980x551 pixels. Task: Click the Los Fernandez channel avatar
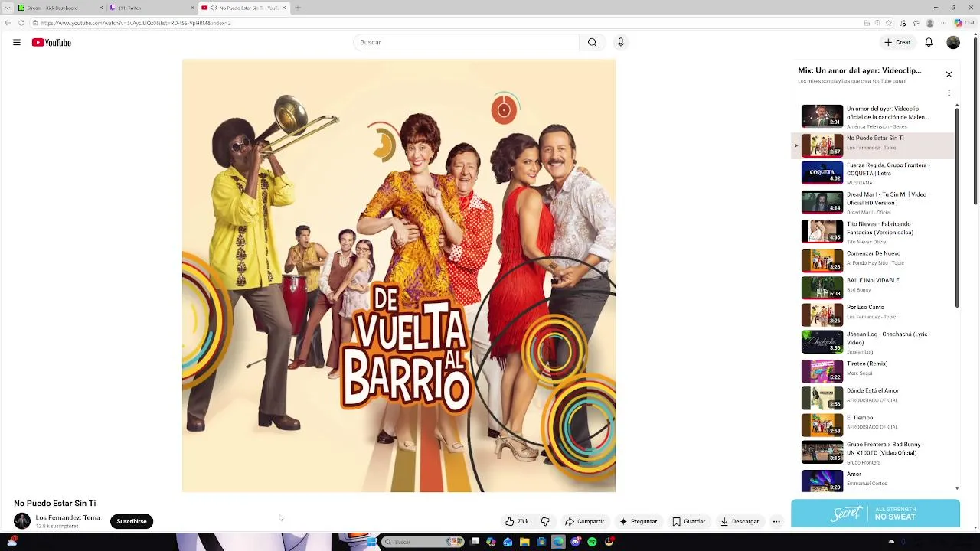(x=22, y=521)
